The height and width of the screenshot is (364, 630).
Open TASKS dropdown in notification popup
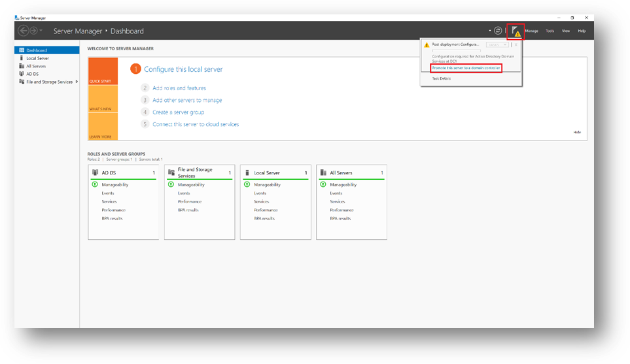pos(497,44)
